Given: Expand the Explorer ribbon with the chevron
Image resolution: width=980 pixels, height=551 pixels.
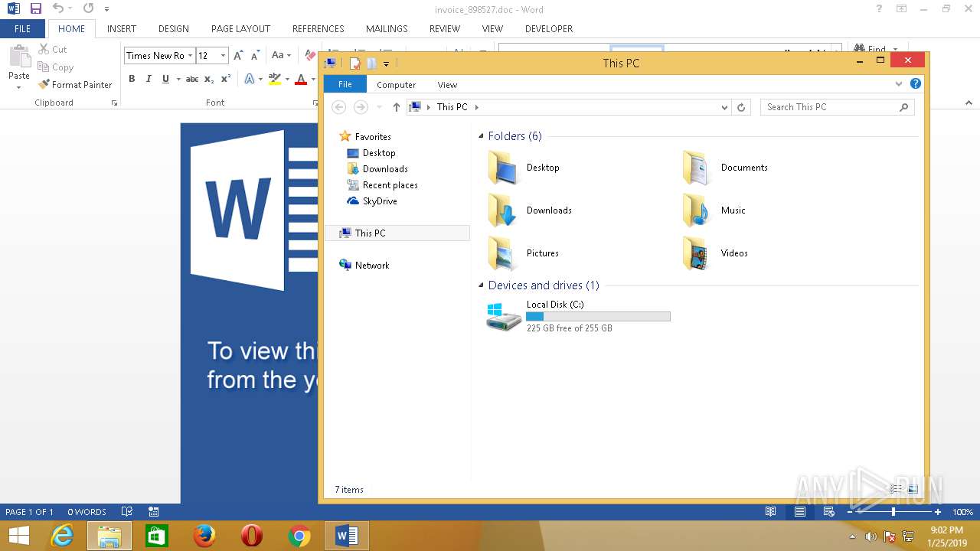Looking at the screenshot, I should [x=899, y=84].
